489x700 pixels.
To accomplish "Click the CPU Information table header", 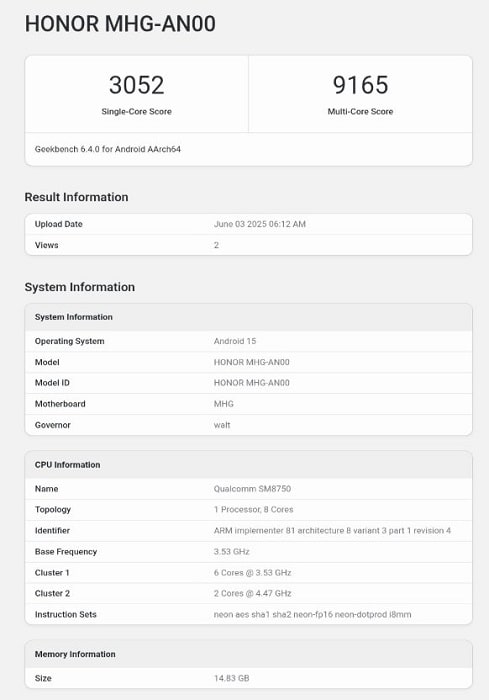I will coord(248,465).
